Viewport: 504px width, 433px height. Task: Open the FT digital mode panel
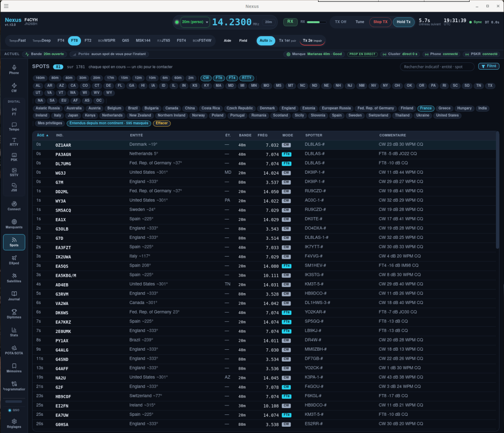coord(14,111)
